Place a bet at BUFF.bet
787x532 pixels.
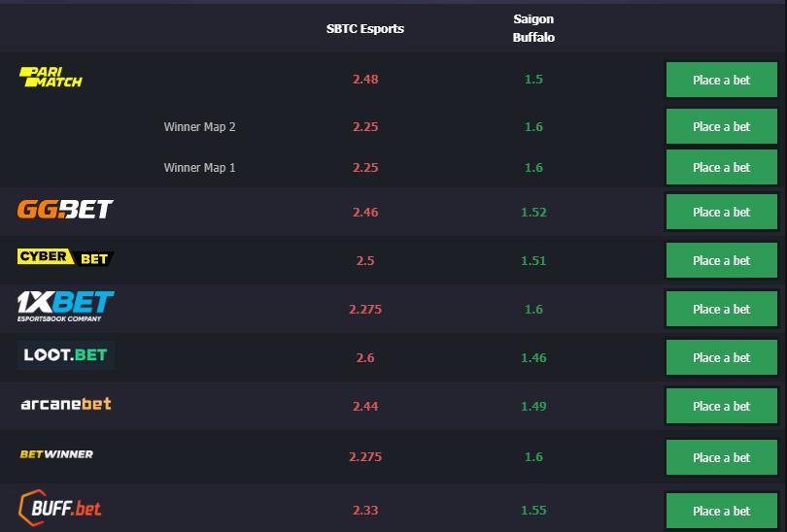click(721, 511)
